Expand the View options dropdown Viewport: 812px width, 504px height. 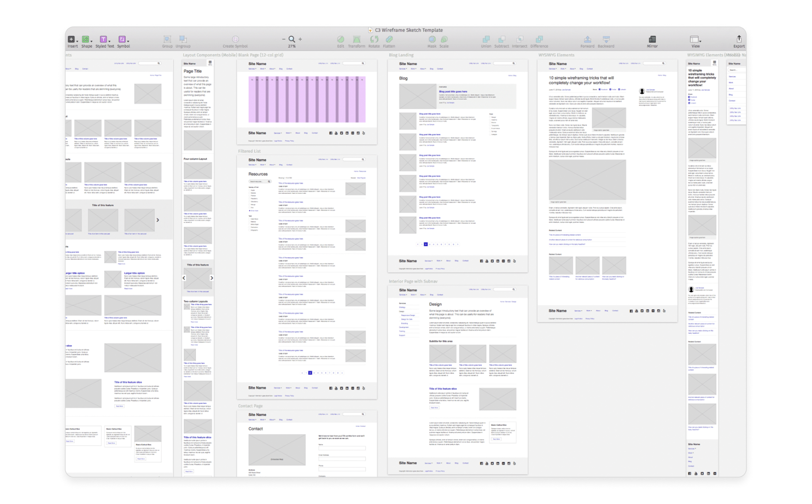(x=695, y=40)
